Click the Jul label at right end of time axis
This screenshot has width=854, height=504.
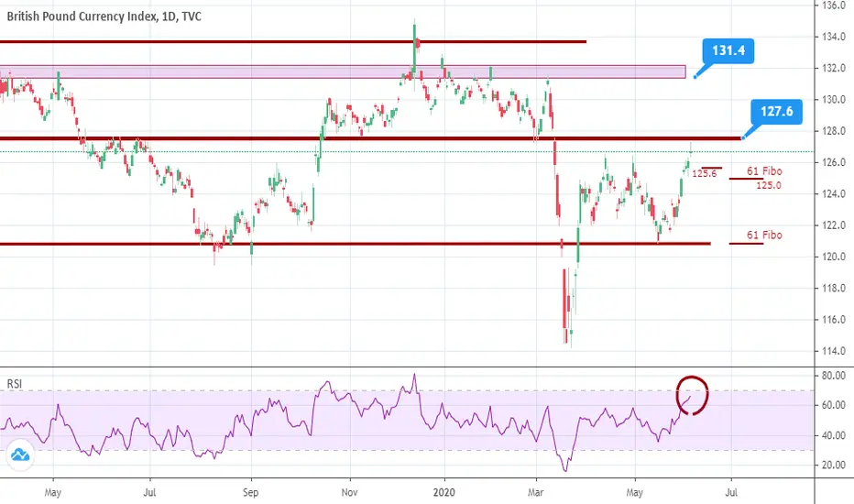click(731, 493)
